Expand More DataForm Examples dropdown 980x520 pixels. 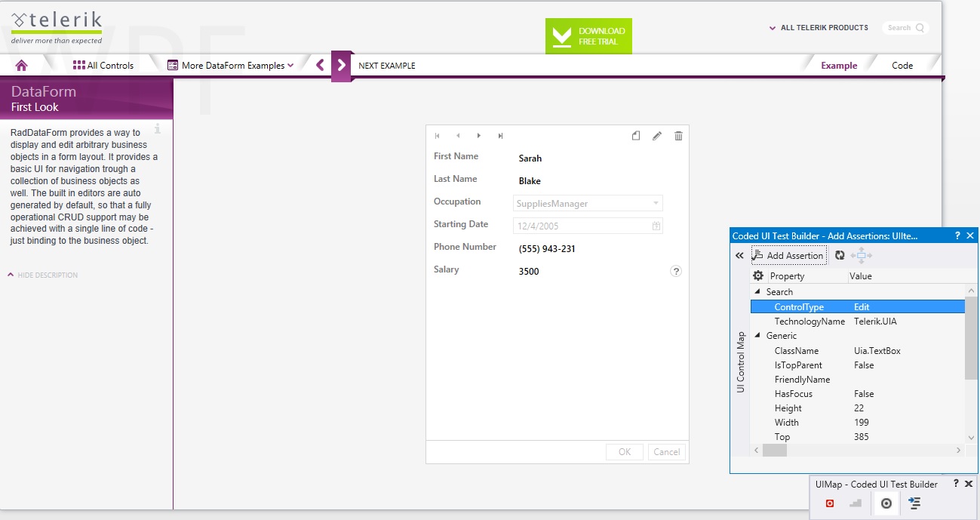point(231,66)
